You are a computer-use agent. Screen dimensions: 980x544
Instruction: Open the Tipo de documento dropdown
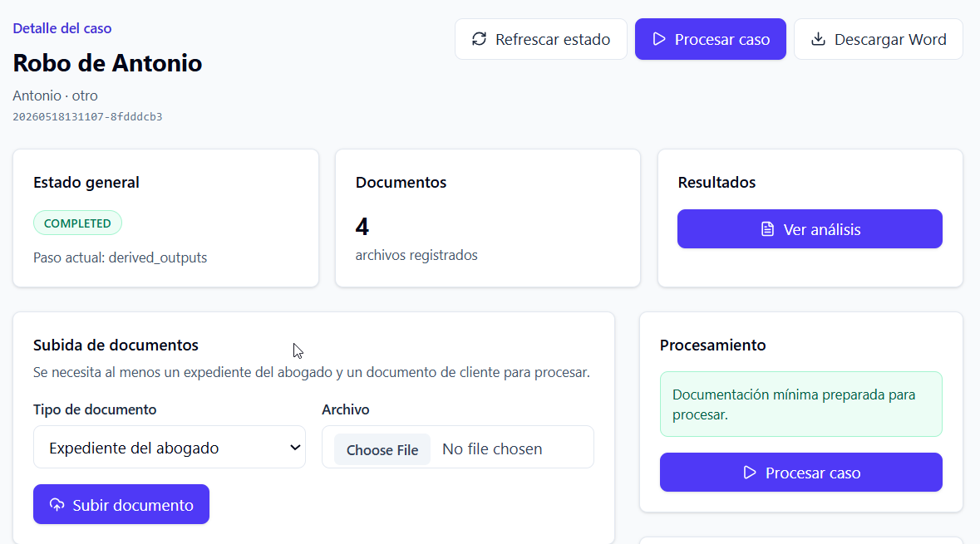170,447
